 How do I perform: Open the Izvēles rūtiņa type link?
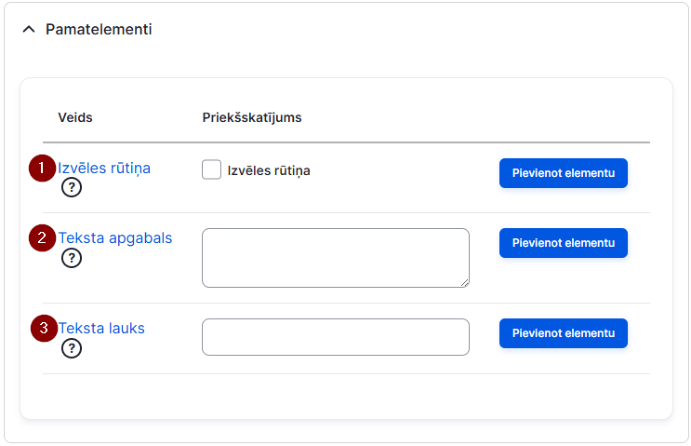pos(104,168)
